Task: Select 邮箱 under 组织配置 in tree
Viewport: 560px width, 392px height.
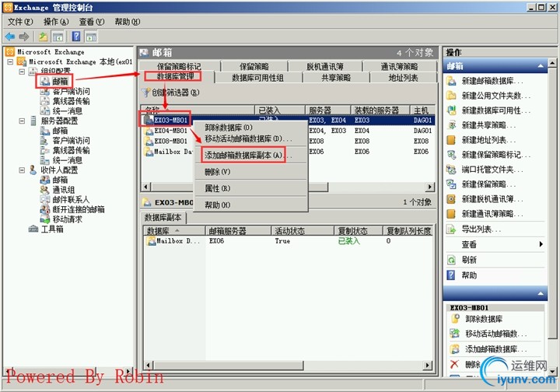Action: [x=60, y=82]
